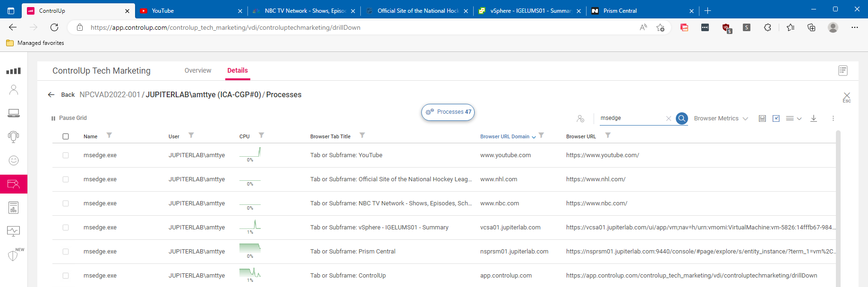This screenshot has height=287, width=868.
Task: Close the ControlUp browser tab
Action: (127, 11)
